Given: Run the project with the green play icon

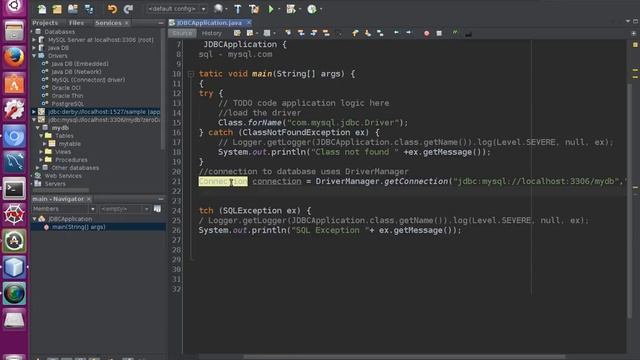Looking at the screenshot, I should pos(271,9).
